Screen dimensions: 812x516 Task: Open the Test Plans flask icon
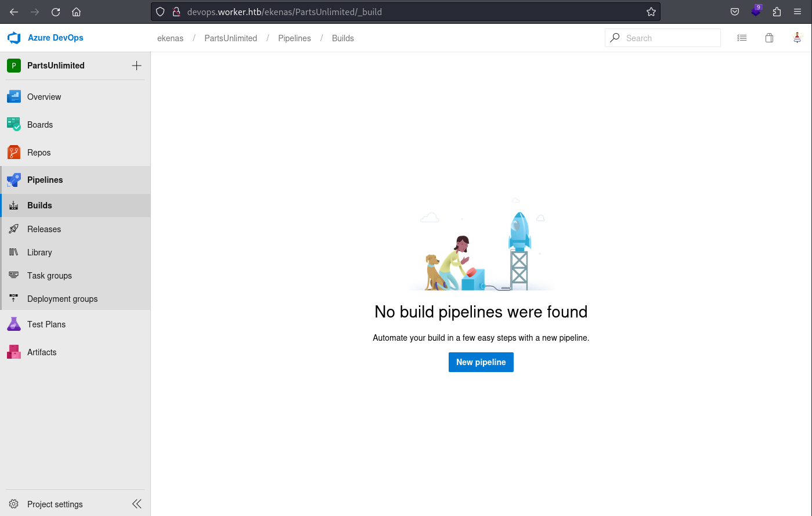pos(14,324)
